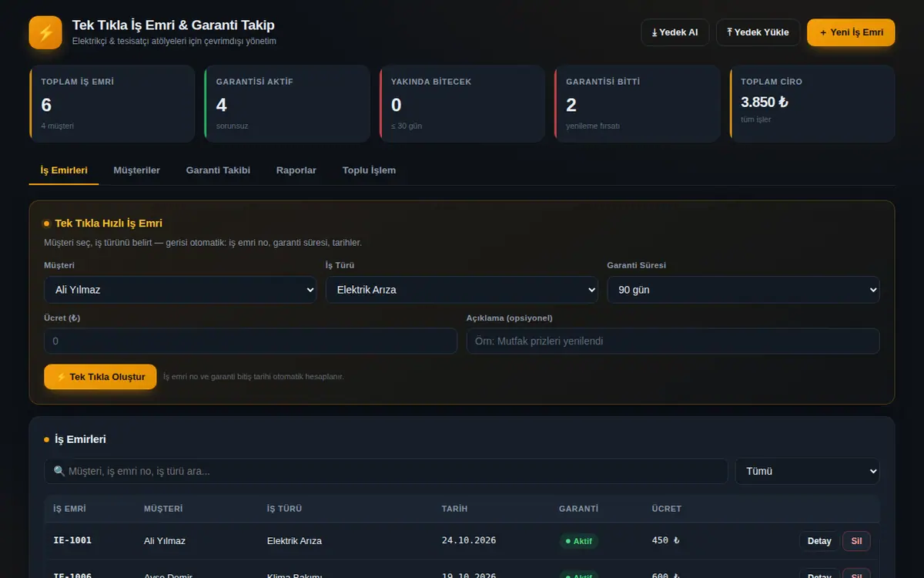The width and height of the screenshot is (924, 578).
Task: Open the Müşteri dropdown showing Ali Yılmaz
Action: (180, 290)
